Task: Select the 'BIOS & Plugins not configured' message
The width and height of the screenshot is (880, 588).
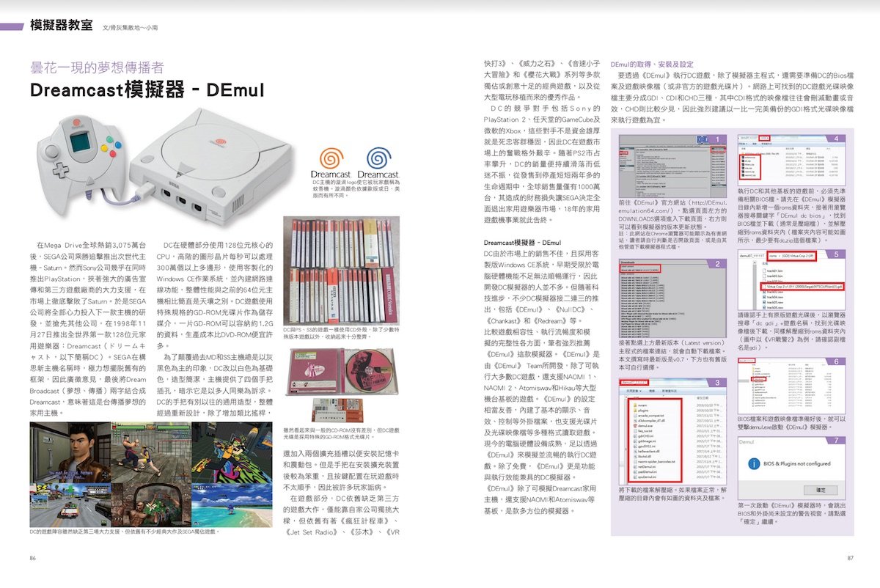Action: coord(797,464)
